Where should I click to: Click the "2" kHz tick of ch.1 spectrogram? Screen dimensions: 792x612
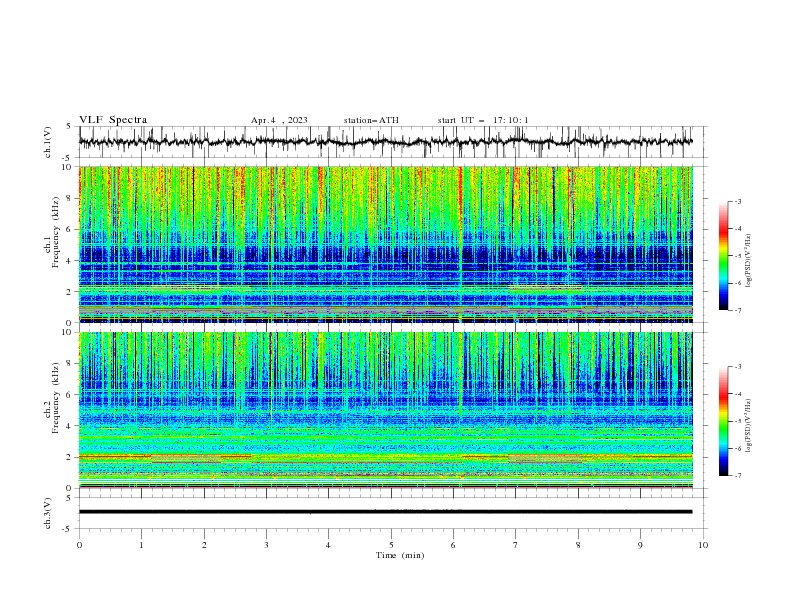click(71, 292)
